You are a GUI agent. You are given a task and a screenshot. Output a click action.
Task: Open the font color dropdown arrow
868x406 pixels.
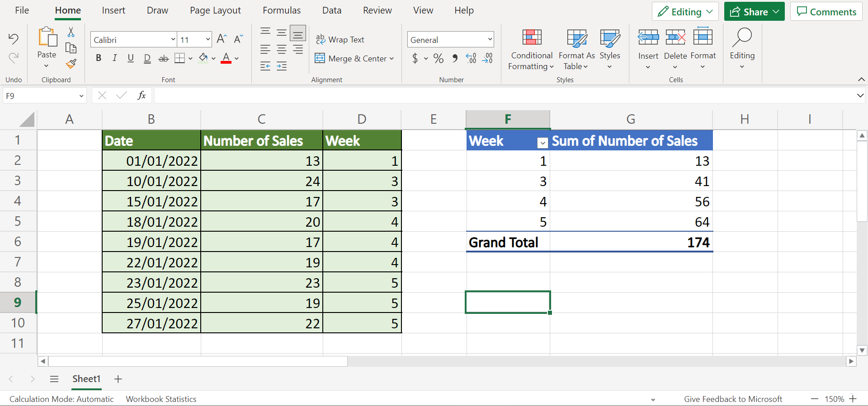tap(237, 58)
